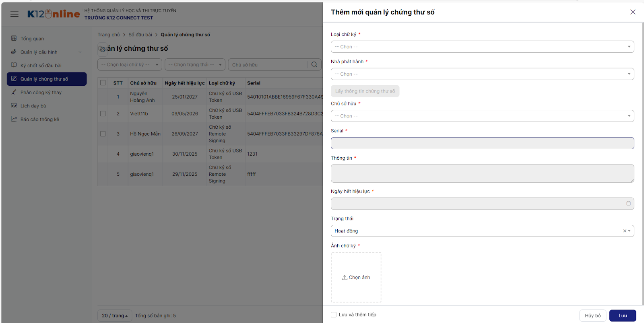
Task: Click the Hủy bỏ button
Action: [x=592, y=315]
